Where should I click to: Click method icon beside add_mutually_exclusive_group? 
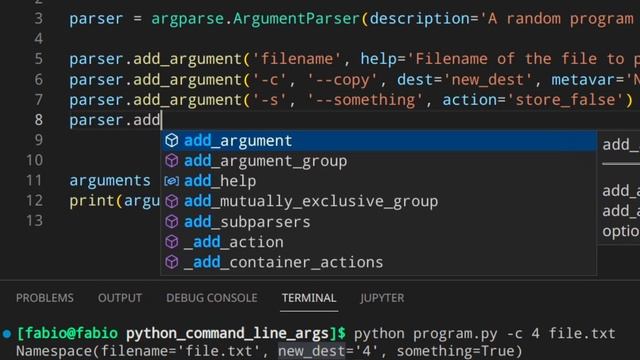pyautogui.click(x=171, y=201)
